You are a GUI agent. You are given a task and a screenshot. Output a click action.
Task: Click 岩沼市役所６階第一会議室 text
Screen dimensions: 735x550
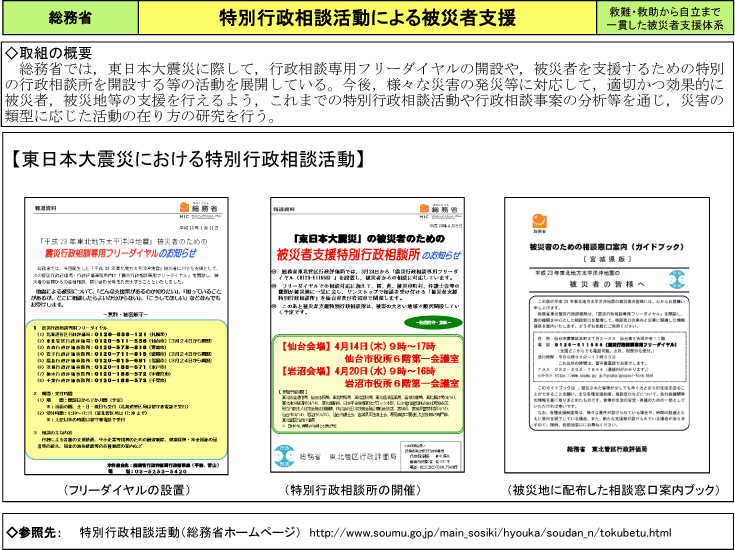[401, 383]
